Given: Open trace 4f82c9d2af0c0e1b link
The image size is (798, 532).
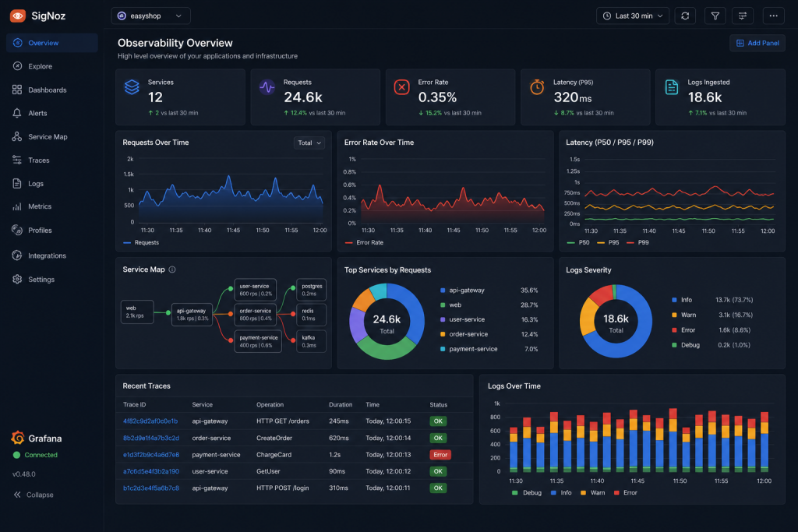Looking at the screenshot, I should (150, 421).
